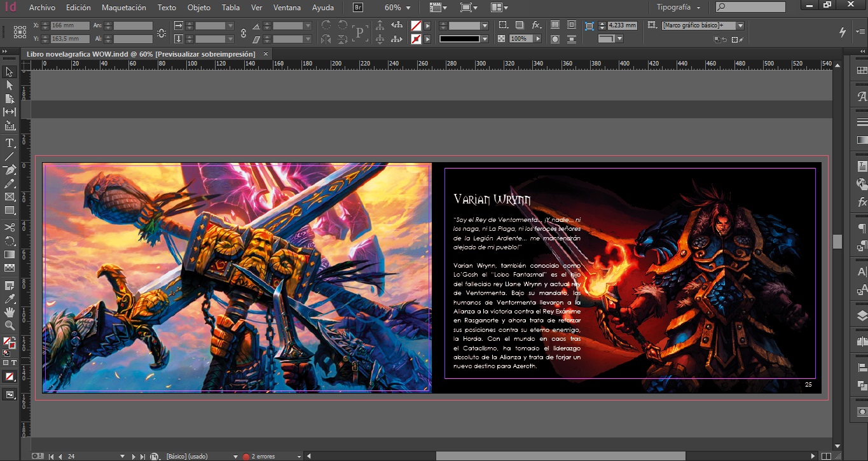Open the view options dropdown

437,8
